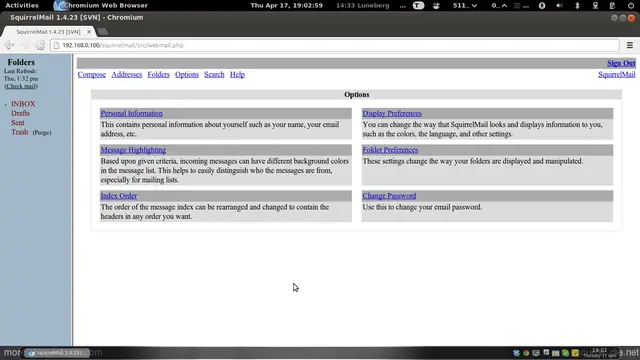Open the Change Password option

(389, 196)
